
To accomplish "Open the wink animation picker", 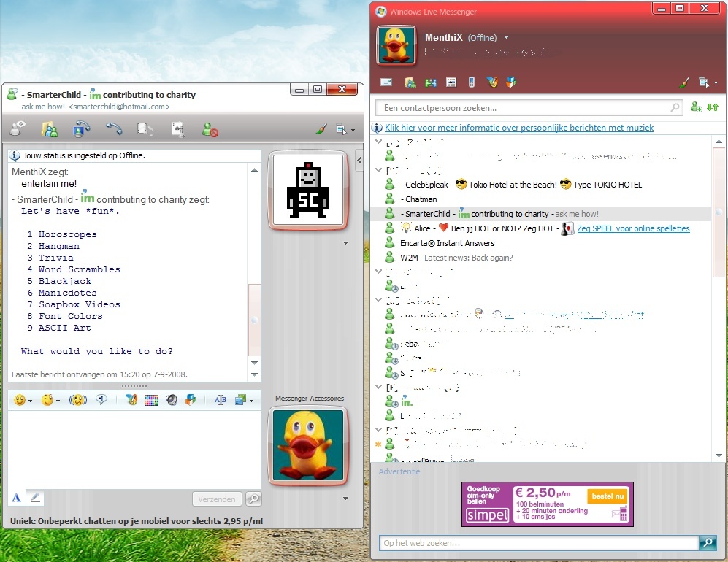I will tap(47, 400).
